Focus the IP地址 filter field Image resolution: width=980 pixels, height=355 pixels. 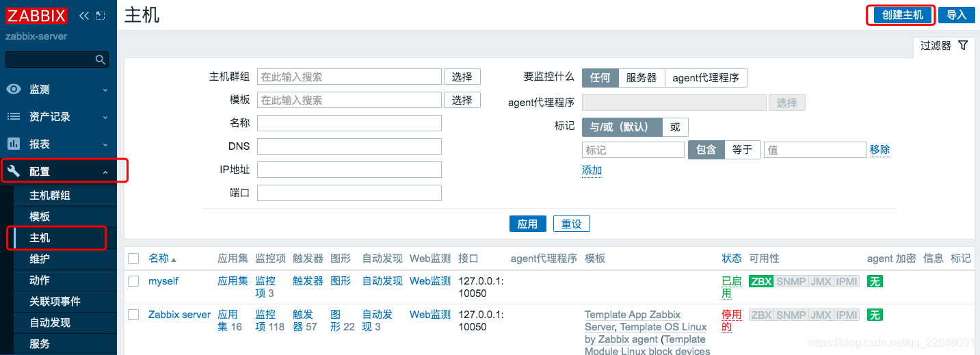point(349,170)
